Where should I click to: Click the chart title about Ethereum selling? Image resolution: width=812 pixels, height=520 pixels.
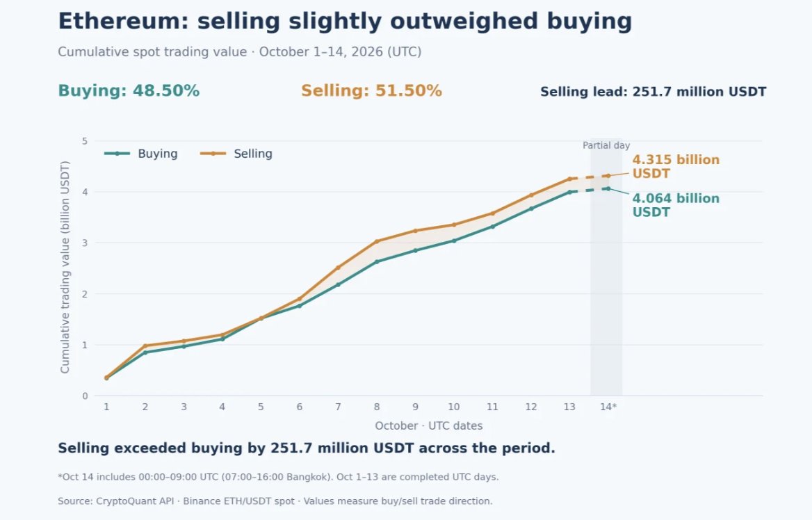pos(345,22)
